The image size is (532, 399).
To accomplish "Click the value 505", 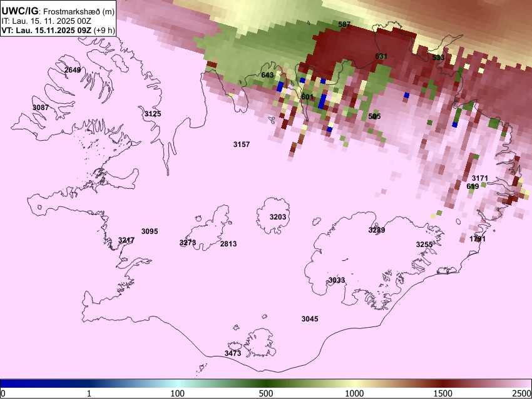I will coord(374,116).
